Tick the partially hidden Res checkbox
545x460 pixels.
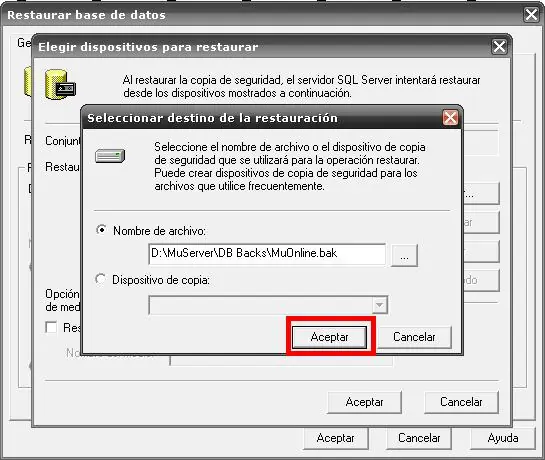[51, 327]
